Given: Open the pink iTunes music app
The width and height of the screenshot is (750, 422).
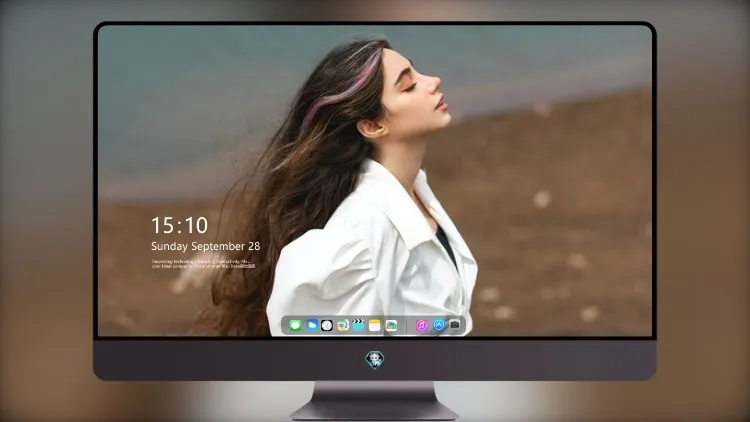Looking at the screenshot, I should coord(421,325).
